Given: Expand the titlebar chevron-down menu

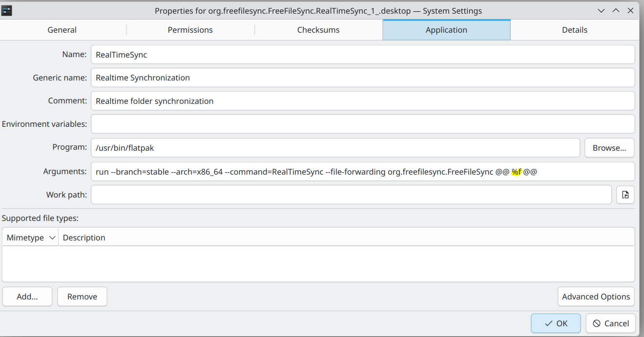Looking at the screenshot, I should click(x=602, y=10).
